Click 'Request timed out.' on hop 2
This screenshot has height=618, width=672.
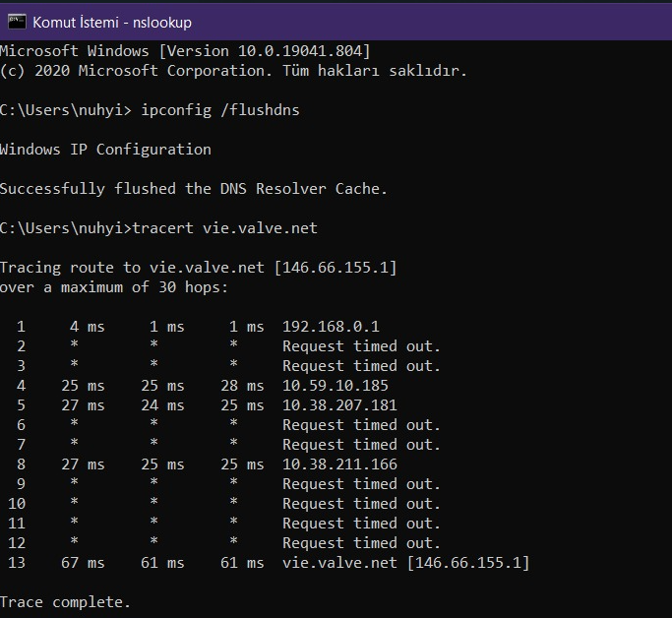pos(361,346)
